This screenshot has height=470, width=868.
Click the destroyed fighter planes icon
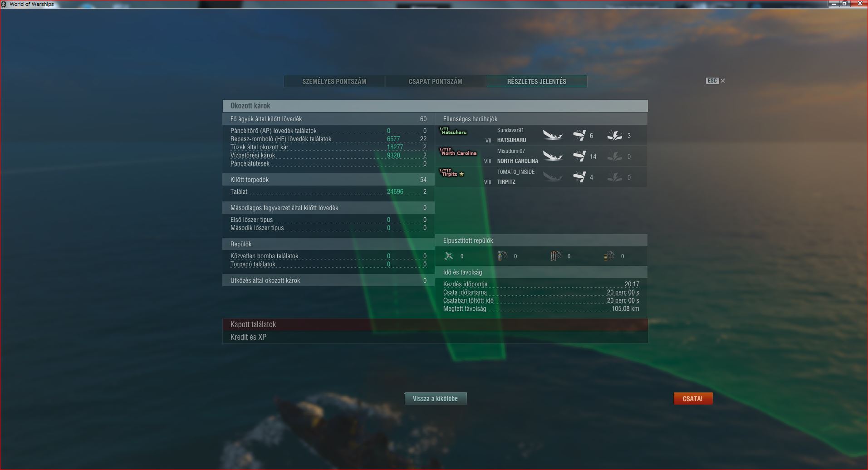coord(449,256)
